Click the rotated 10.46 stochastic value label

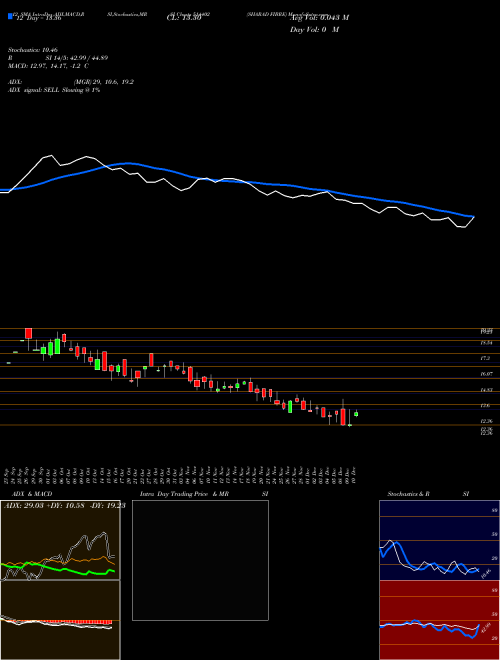tap(486, 573)
